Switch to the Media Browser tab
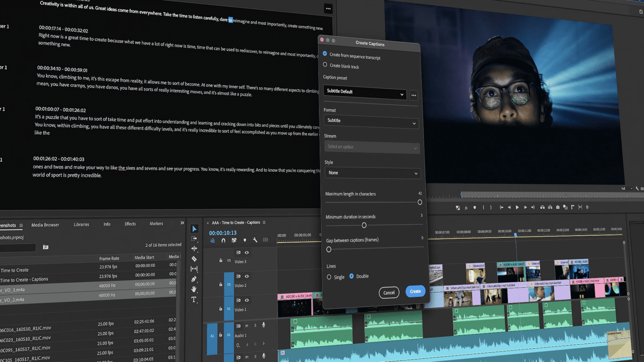This screenshot has height=362, width=644. [45, 225]
